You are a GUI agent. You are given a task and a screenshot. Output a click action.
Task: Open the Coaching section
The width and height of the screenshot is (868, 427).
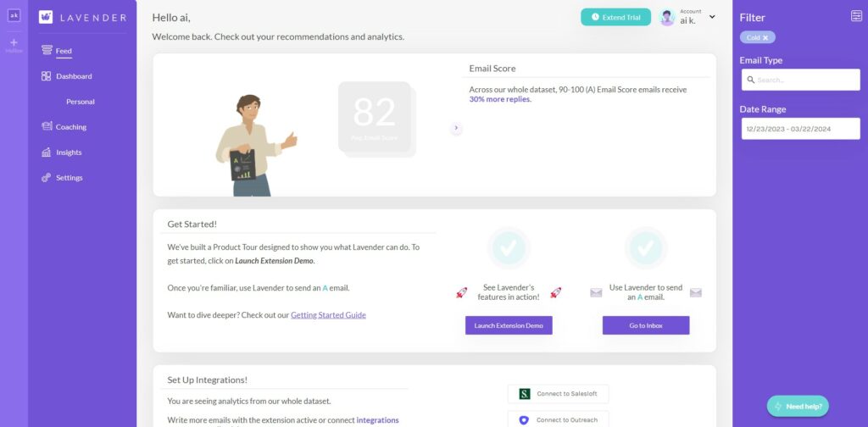[71, 127]
